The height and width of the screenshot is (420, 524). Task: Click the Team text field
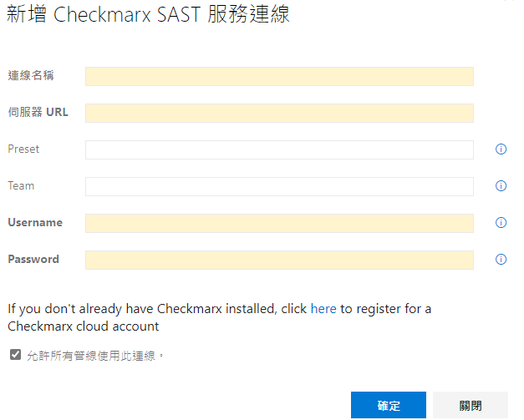click(279, 186)
